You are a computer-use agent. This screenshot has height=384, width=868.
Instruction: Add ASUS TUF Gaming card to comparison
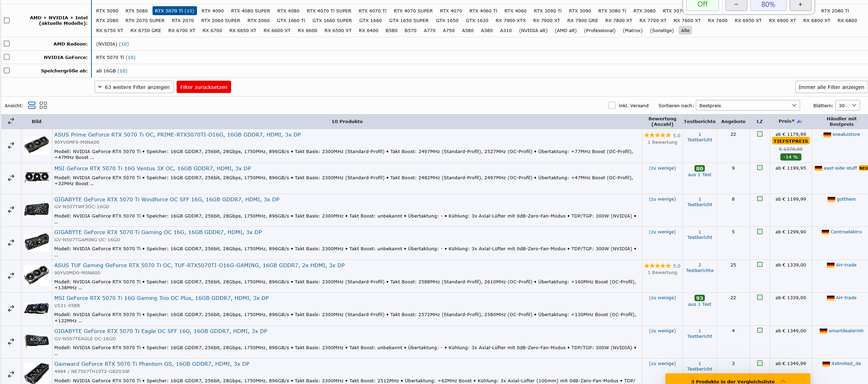tap(11, 276)
